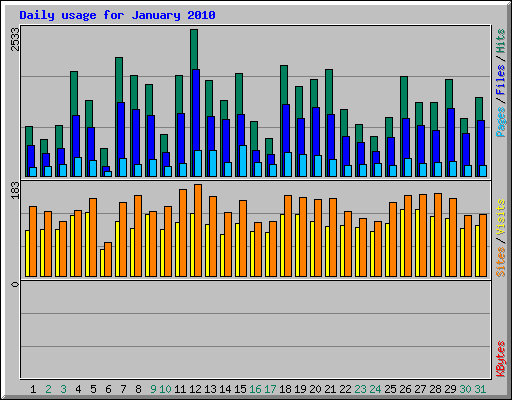Viewport: 512px width, 400px height.
Task: Click day 27 on the x-axis
Action: point(420,389)
